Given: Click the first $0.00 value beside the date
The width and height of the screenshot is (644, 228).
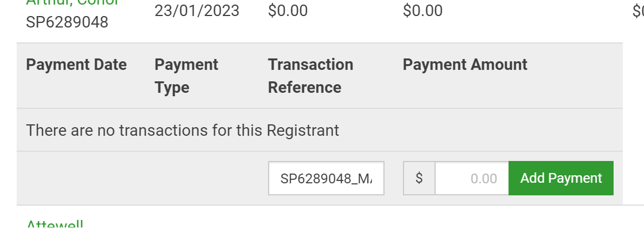Looking at the screenshot, I should [288, 11].
